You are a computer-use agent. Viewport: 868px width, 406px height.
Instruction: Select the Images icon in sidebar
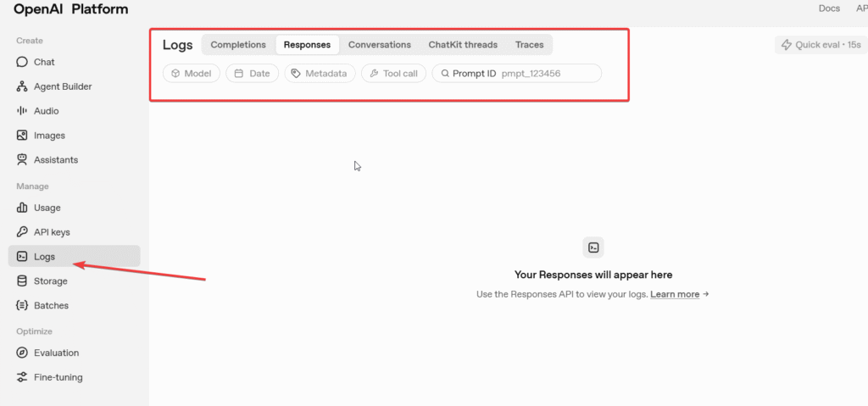[x=22, y=136]
